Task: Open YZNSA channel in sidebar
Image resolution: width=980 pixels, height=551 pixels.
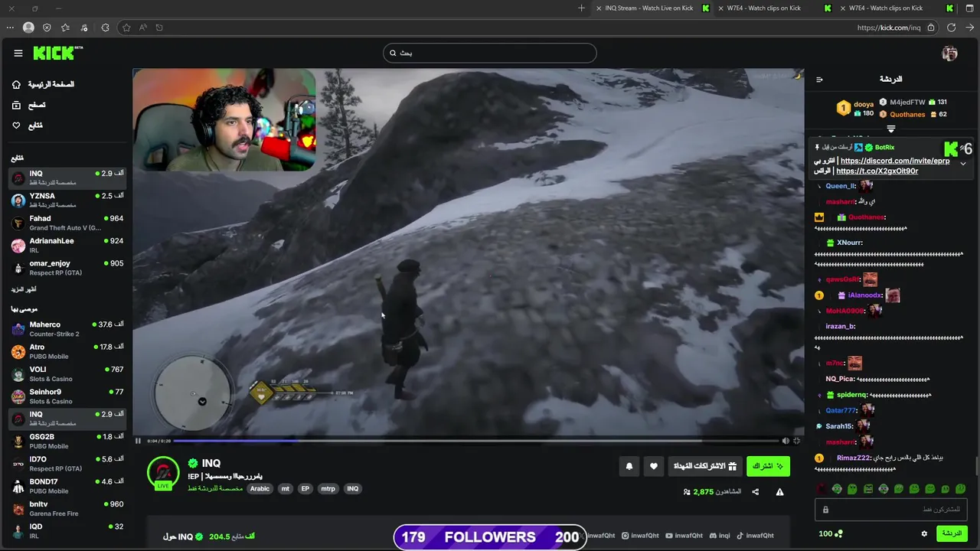Action: coord(67,200)
